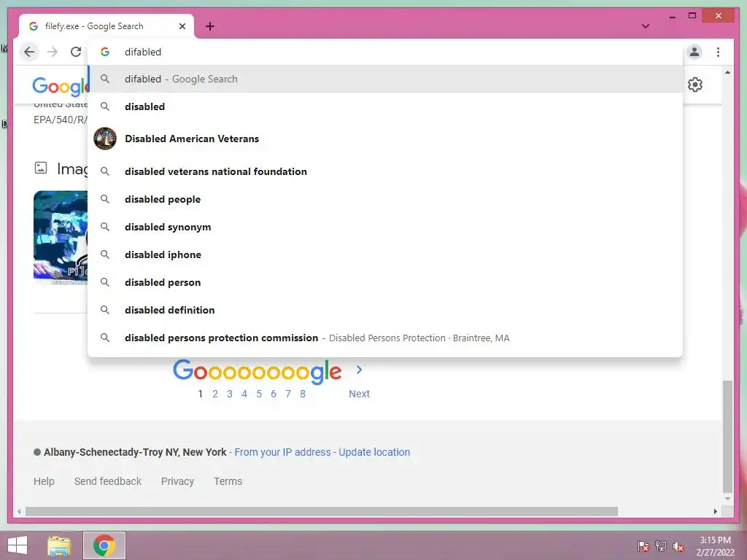747x560 pixels.
Task: Click the blue next-page chevron arrow
Action: point(359,370)
